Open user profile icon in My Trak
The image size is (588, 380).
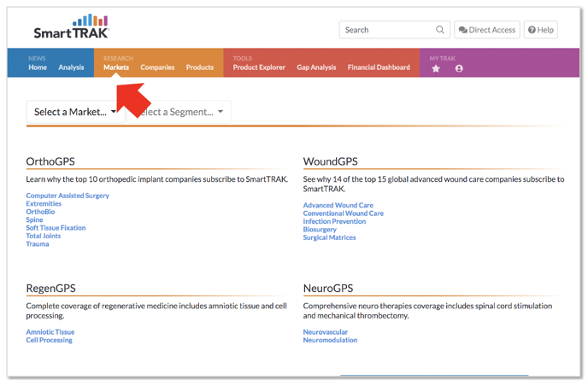[459, 68]
